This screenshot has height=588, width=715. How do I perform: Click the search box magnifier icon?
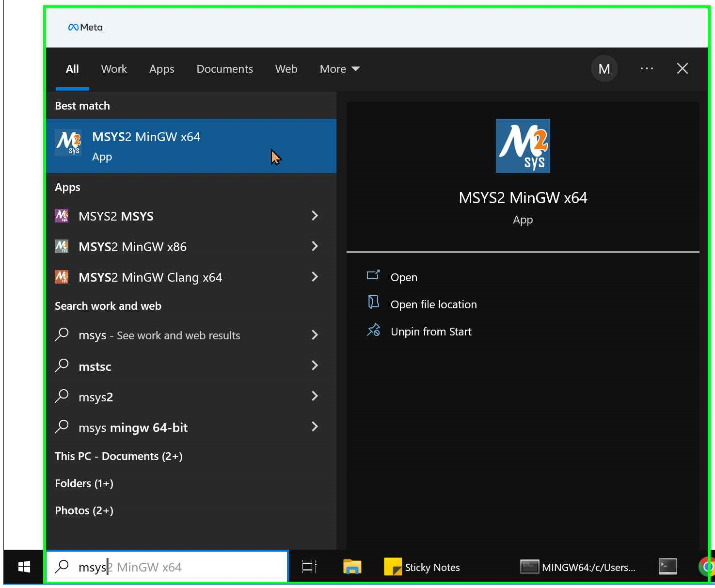pos(62,566)
